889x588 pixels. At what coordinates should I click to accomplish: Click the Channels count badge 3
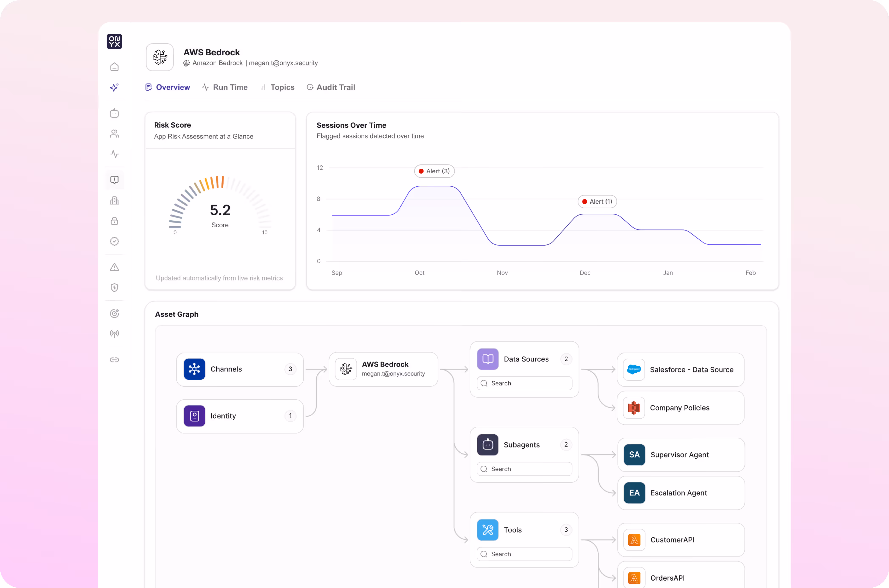(x=290, y=369)
